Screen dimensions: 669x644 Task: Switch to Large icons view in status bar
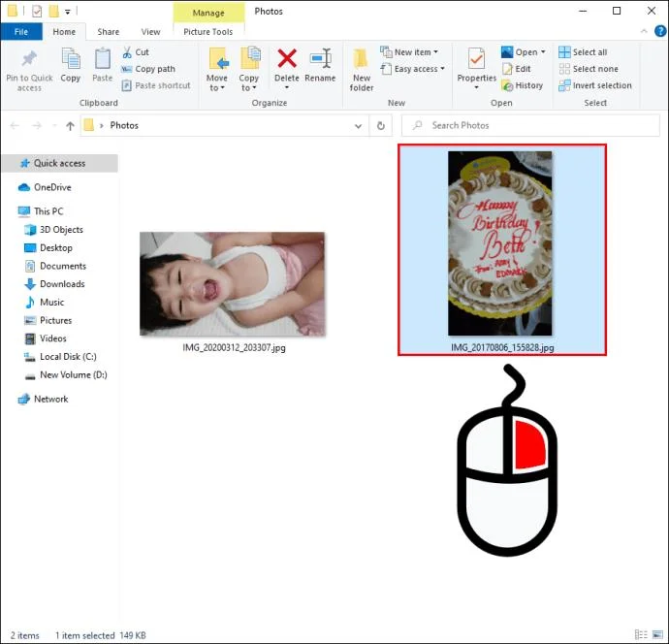(x=658, y=635)
